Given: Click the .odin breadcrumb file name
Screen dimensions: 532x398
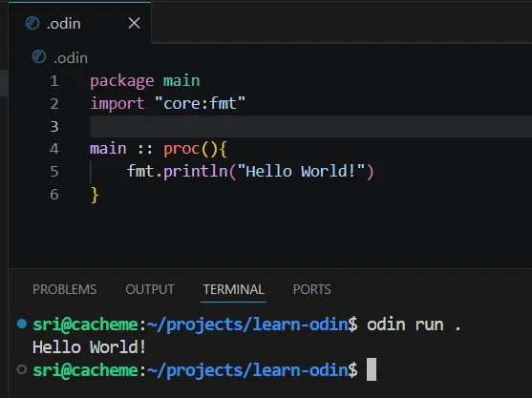Looking at the screenshot, I should (x=71, y=58).
